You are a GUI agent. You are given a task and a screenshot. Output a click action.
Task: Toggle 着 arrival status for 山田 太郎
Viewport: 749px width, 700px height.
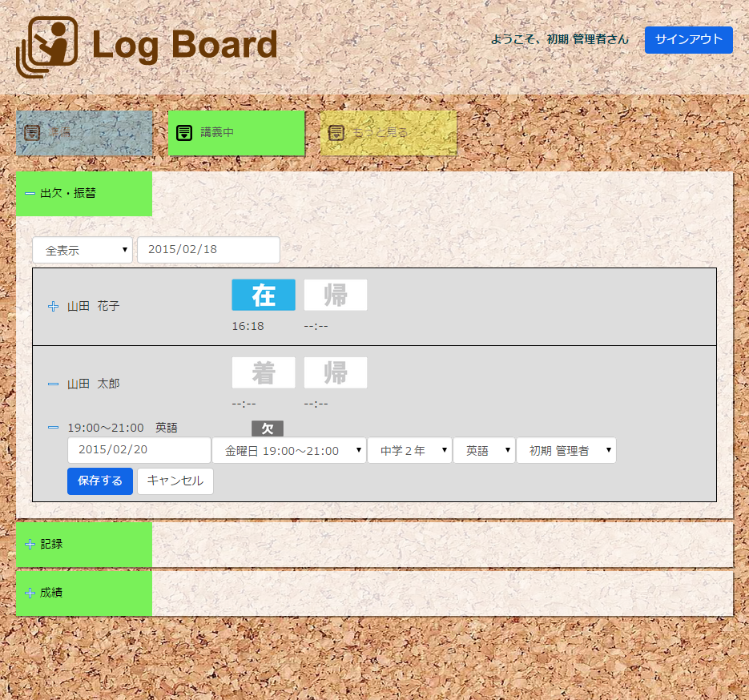tap(264, 372)
